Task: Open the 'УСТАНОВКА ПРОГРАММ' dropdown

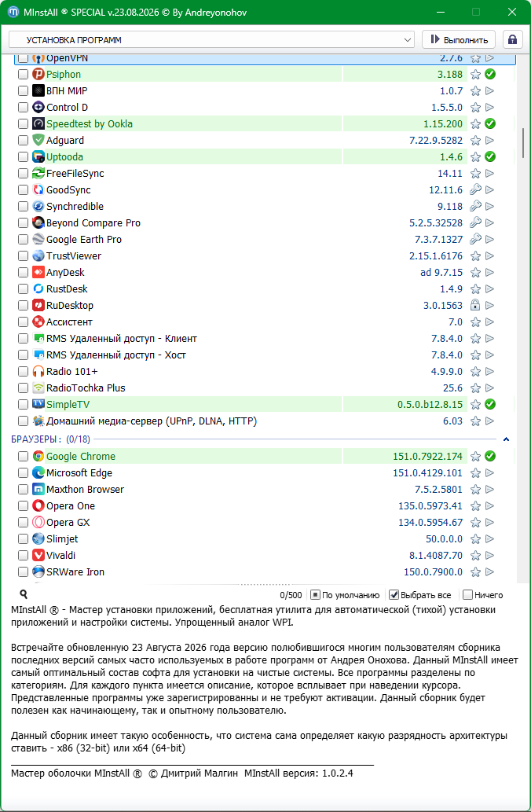Action: (x=211, y=40)
